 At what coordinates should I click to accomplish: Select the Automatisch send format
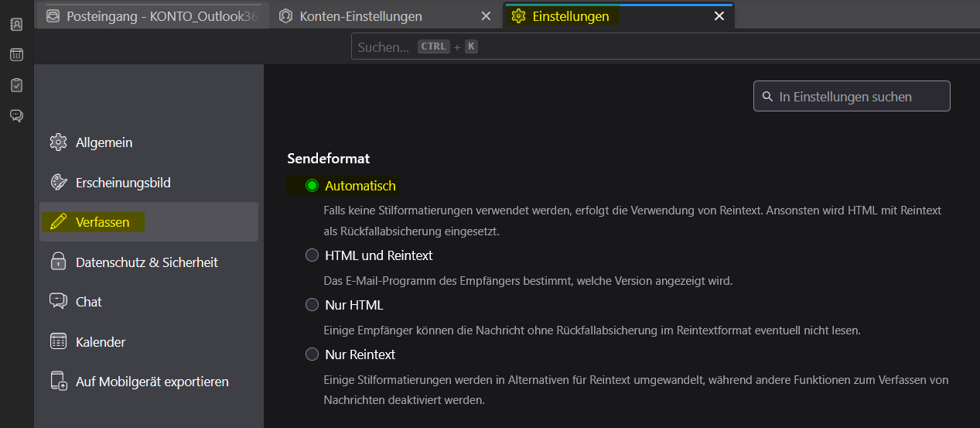pos(312,186)
